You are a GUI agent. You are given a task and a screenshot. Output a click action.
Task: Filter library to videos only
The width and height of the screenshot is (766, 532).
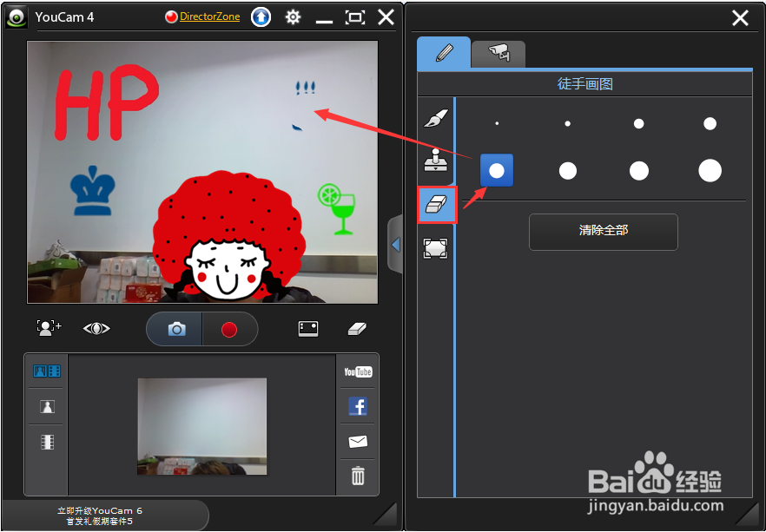tap(47, 443)
